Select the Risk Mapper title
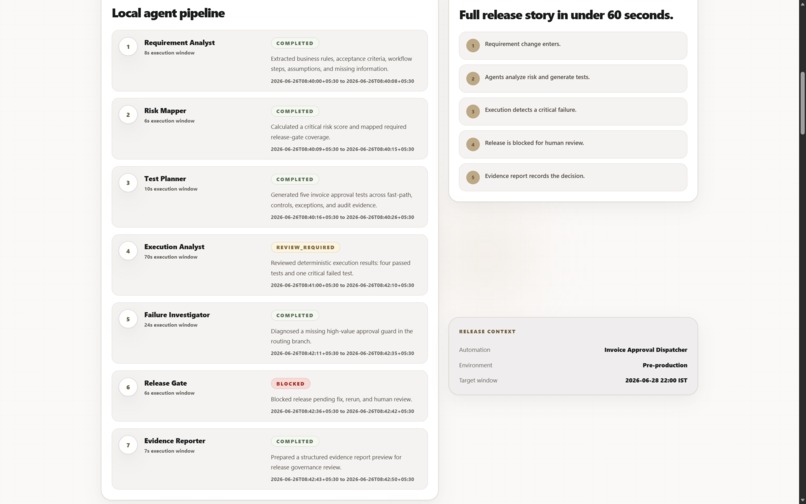The width and height of the screenshot is (806, 504). point(165,111)
